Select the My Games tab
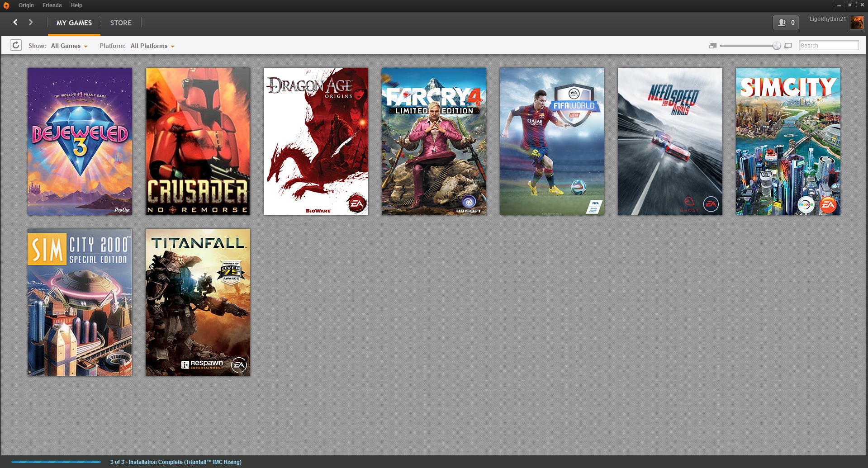 coord(74,23)
